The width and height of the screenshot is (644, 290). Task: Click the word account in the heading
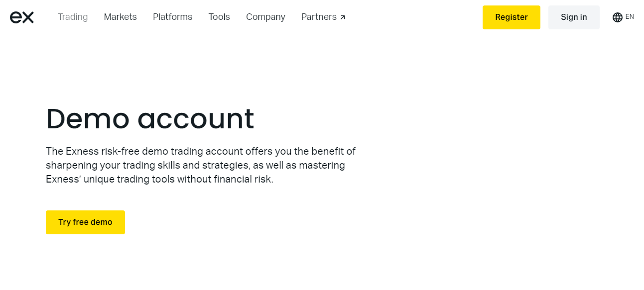196,119
